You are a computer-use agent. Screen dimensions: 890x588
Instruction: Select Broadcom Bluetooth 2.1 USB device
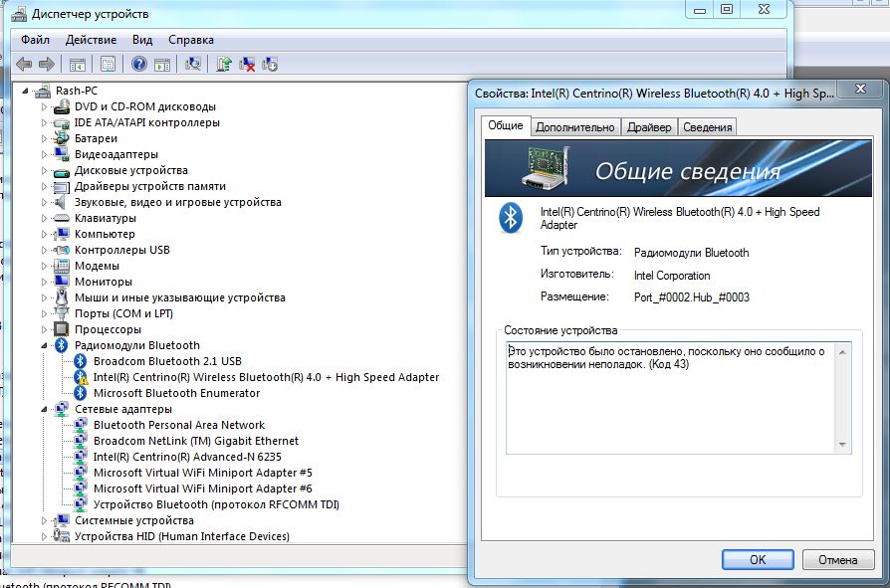(x=167, y=361)
